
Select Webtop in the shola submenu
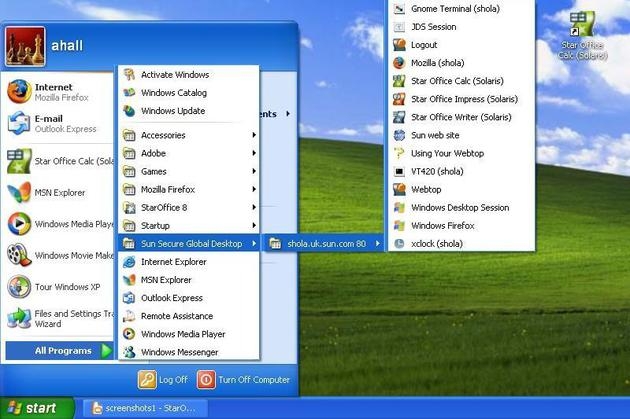tap(461, 190)
